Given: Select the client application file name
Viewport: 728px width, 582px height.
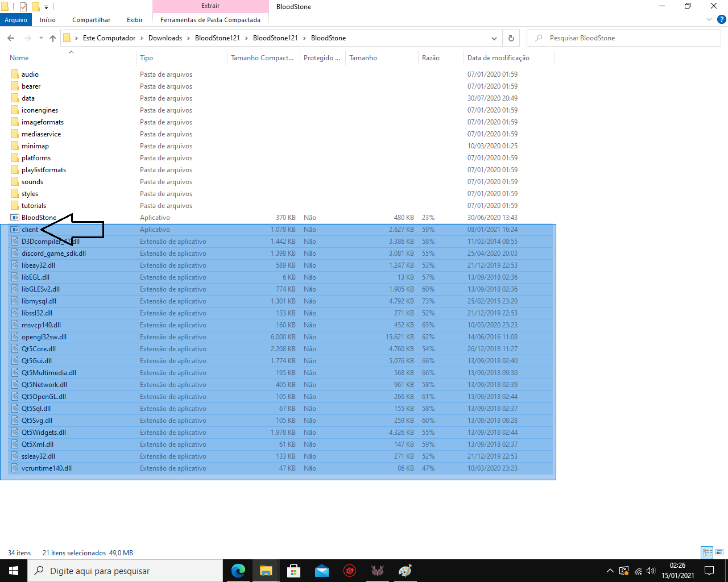Looking at the screenshot, I should (x=30, y=230).
